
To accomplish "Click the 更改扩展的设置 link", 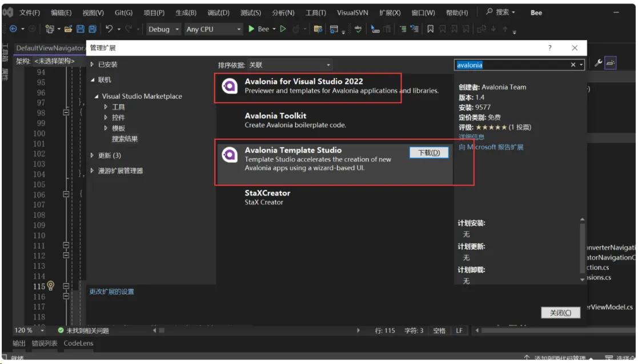I will pyautogui.click(x=111, y=292).
